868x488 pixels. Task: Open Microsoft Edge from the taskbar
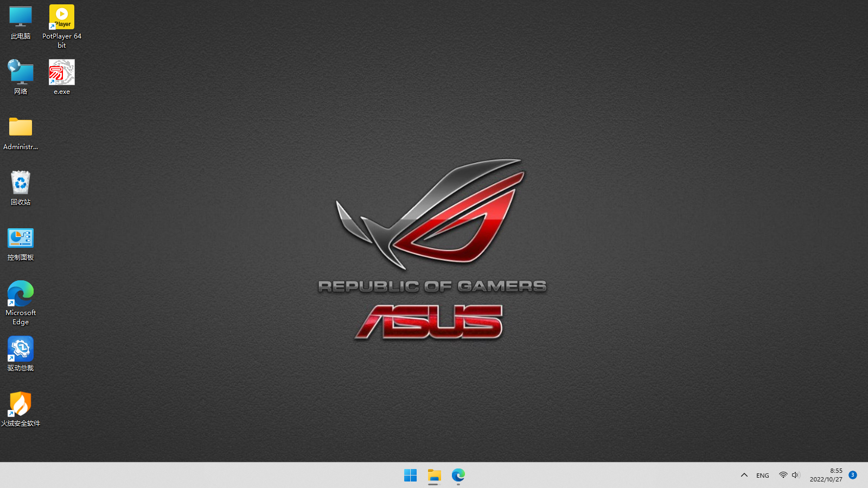[x=458, y=476]
